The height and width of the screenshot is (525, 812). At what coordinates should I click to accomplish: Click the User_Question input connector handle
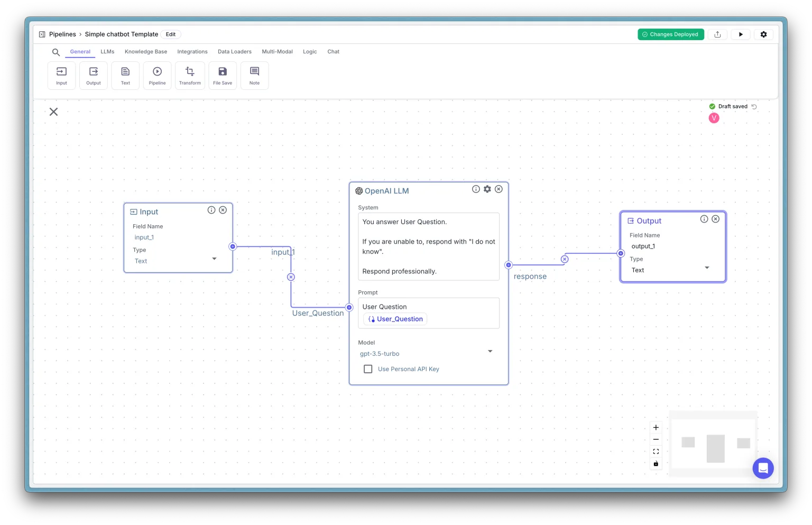pyautogui.click(x=349, y=307)
